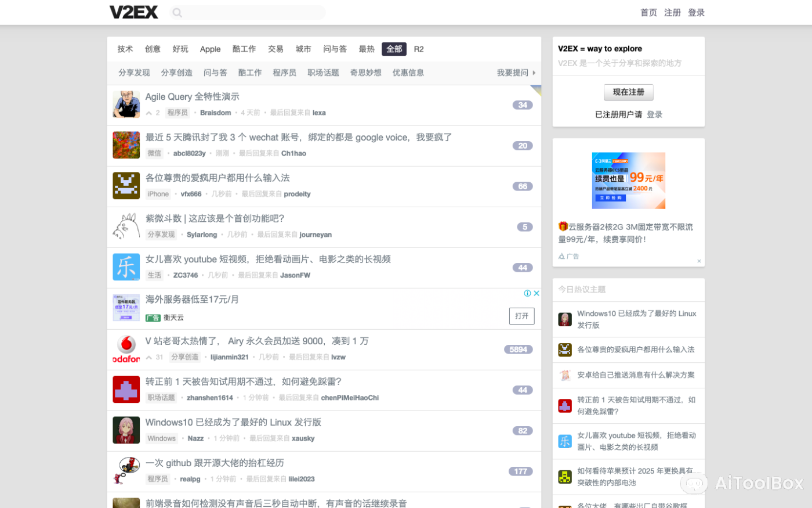Screen dimensions: 812x508
Task: Open the Totoro avatar on the 紫微斗数 topic
Action: coord(126,226)
